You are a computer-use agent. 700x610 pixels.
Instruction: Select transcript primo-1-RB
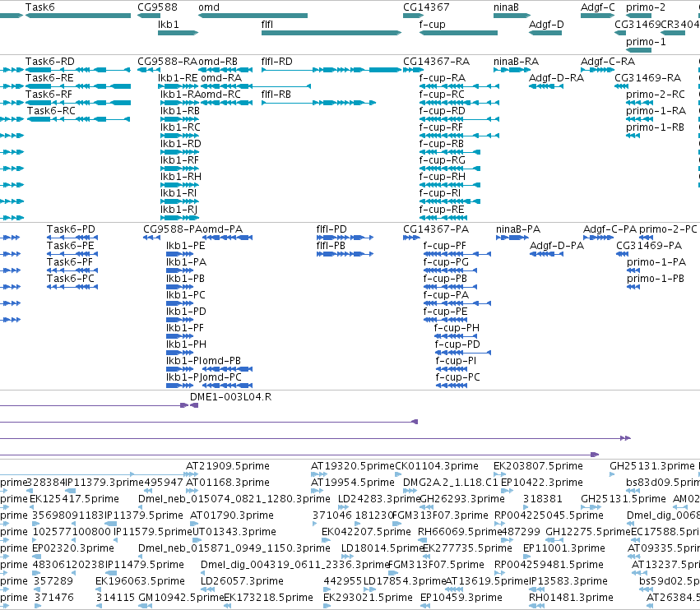click(x=633, y=136)
